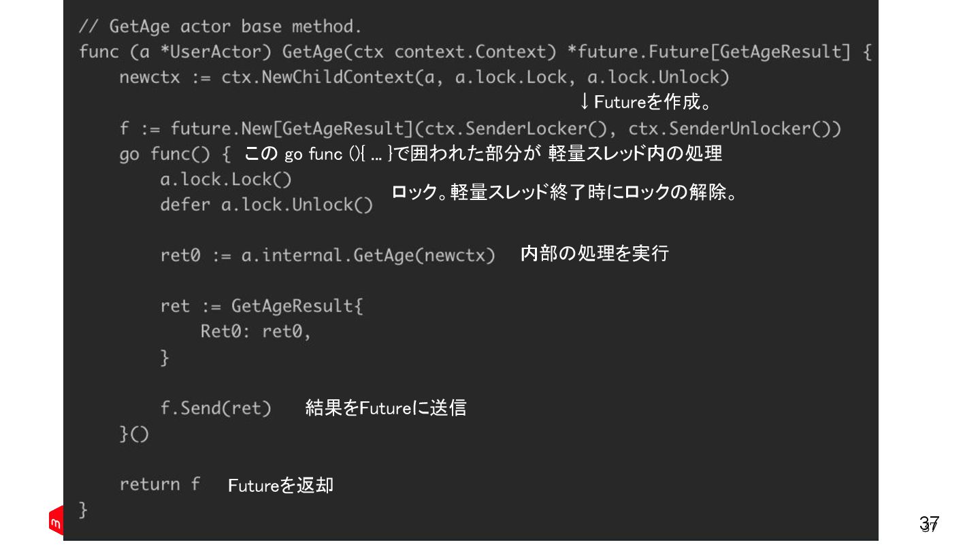Click the red logo at bottom-left
Screen dimensions: 980x551
pos(56,521)
